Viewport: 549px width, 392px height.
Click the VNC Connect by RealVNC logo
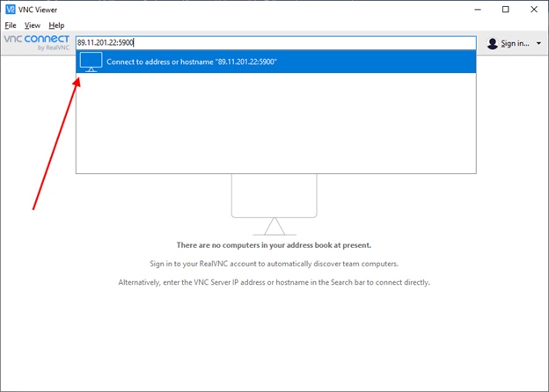[37, 43]
